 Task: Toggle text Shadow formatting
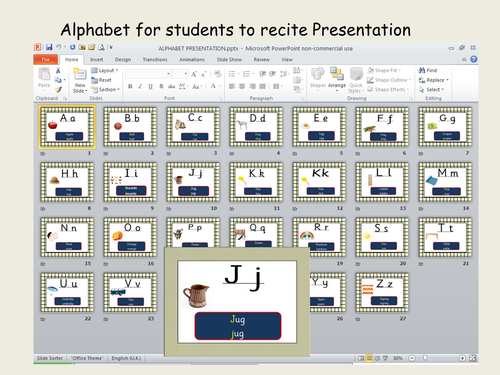click(x=161, y=86)
